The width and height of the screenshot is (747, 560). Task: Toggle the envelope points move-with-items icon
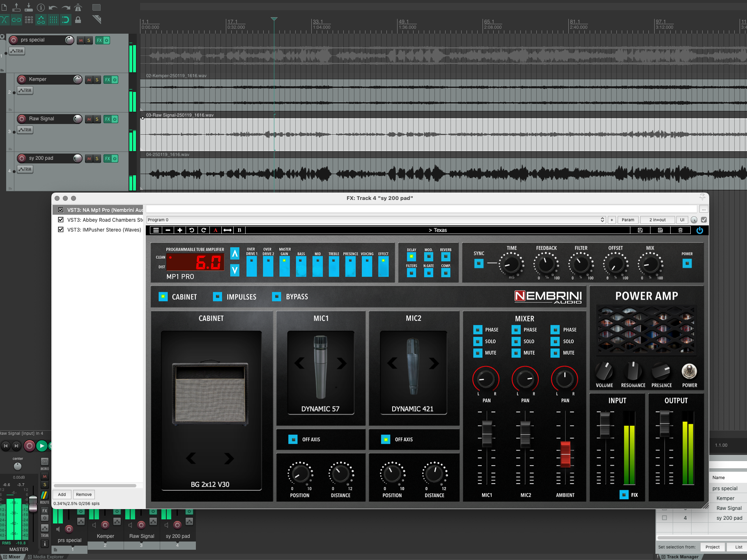click(41, 20)
